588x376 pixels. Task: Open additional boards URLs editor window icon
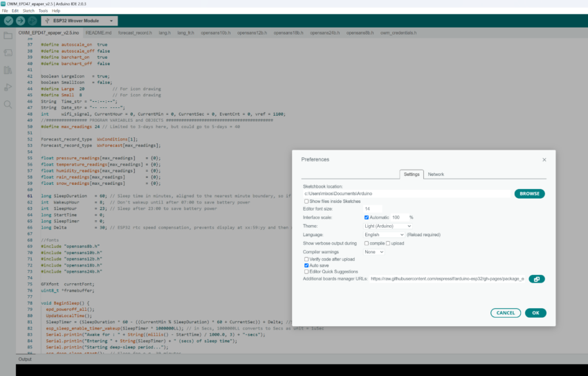(536, 279)
